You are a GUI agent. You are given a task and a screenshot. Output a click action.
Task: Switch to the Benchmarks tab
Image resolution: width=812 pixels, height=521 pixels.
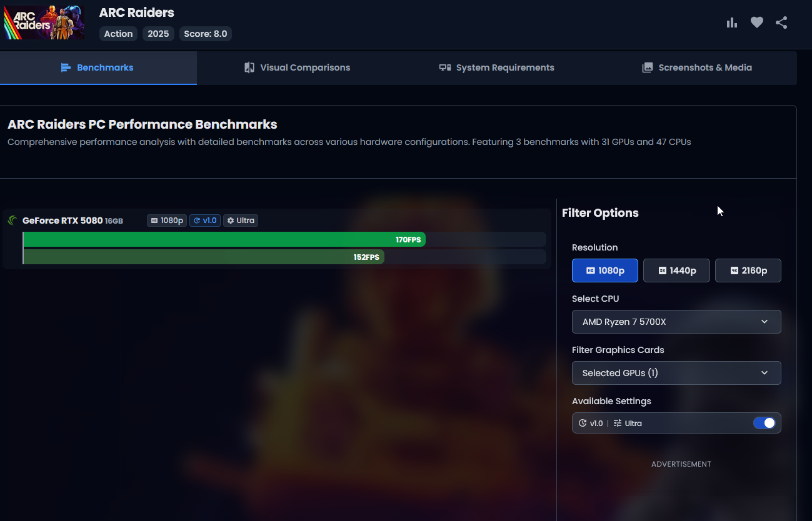tap(98, 67)
